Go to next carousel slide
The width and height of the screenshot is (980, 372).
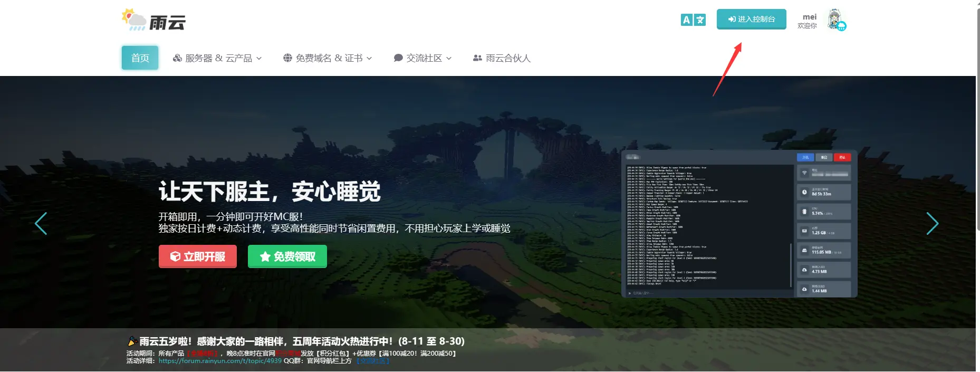click(x=933, y=224)
